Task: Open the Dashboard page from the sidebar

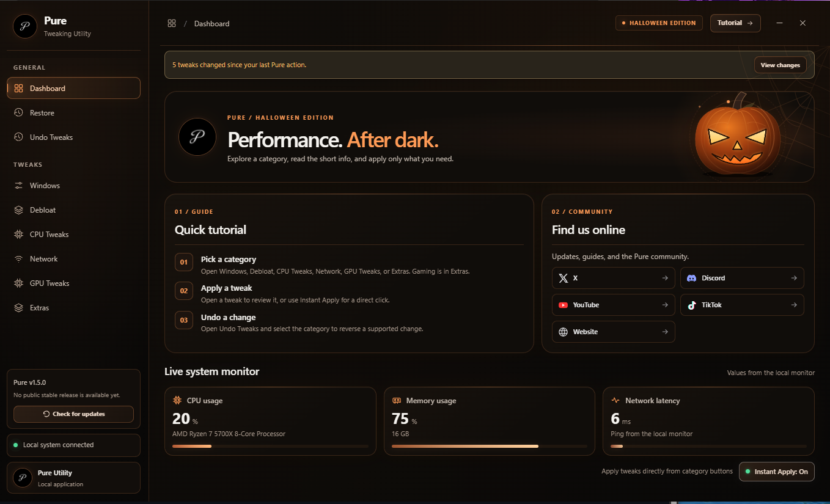Action: [x=73, y=88]
